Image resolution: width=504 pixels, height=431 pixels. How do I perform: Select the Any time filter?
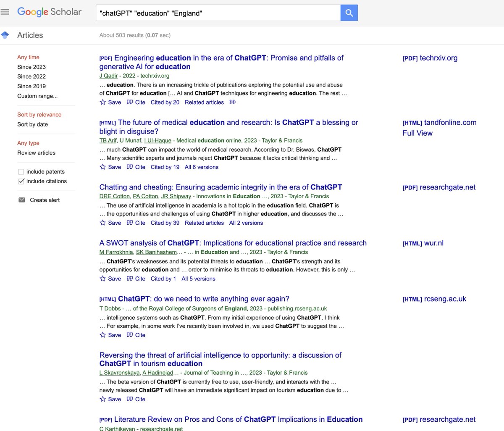pos(28,57)
